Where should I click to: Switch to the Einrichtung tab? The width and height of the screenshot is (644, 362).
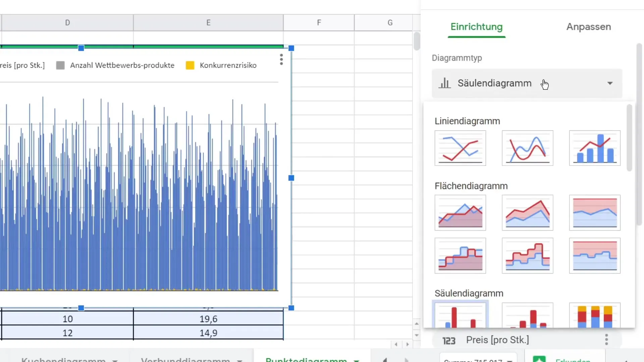[476, 27]
